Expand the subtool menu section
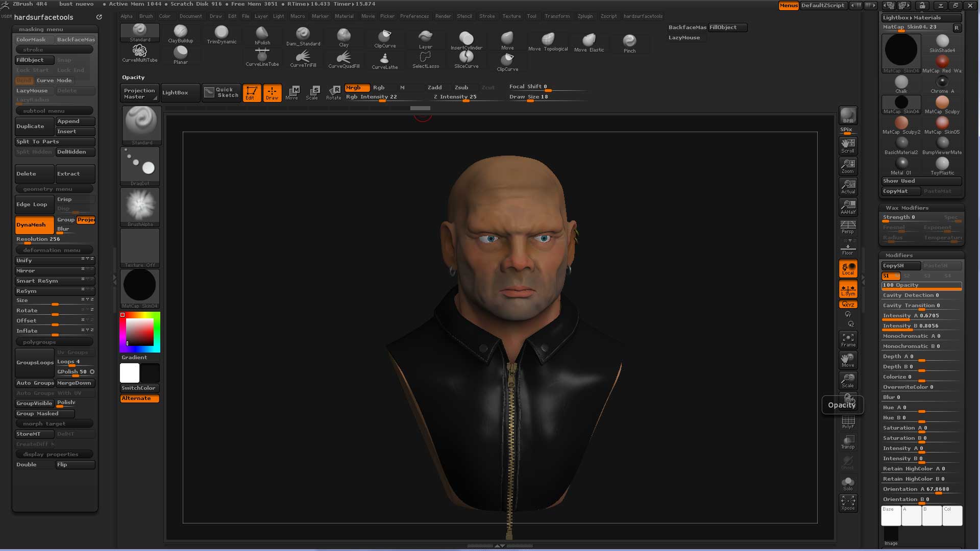980x551 pixels. pyautogui.click(x=54, y=111)
